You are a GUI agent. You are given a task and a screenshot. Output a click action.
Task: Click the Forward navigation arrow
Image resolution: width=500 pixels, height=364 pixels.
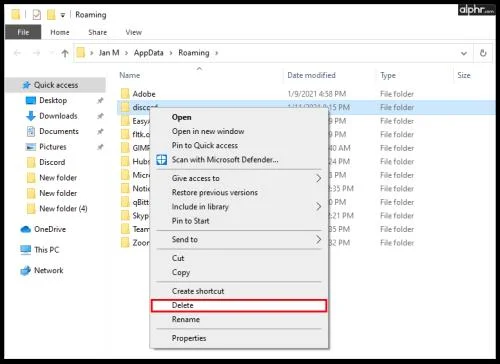(x=36, y=53)
